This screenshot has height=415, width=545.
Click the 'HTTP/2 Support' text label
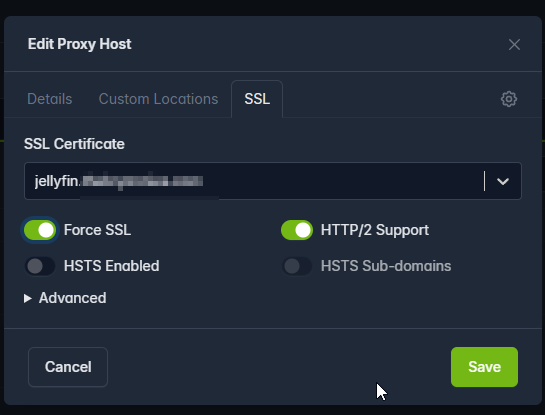click(x=375, y=230)
